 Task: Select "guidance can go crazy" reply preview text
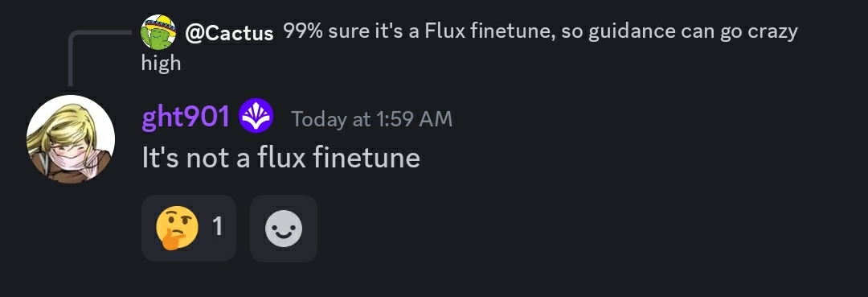(693, 33)
